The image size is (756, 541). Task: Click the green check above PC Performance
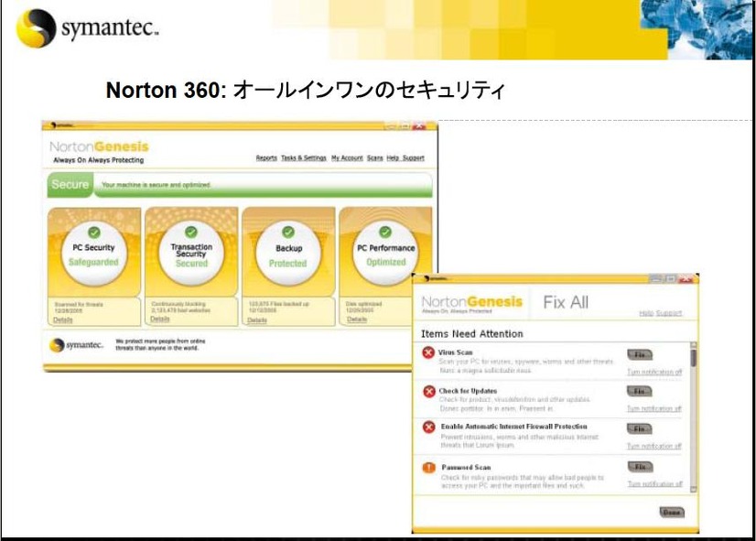[x=385, y=232]
